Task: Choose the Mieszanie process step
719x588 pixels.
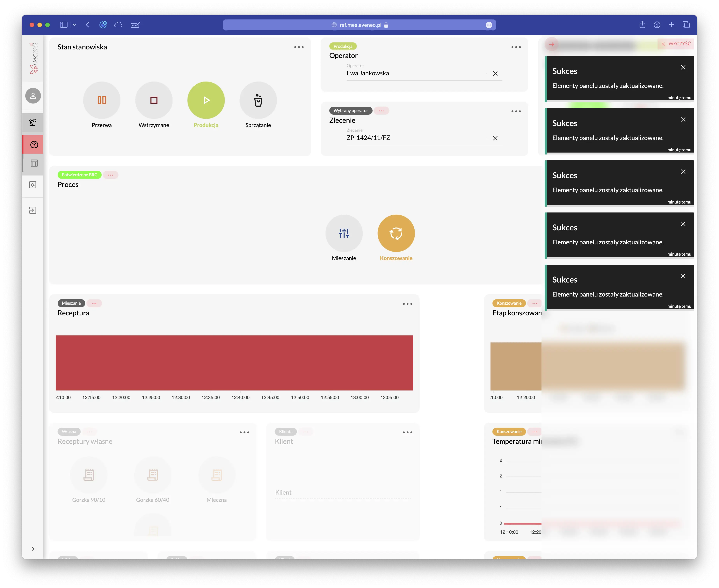Action: [344, 233]
